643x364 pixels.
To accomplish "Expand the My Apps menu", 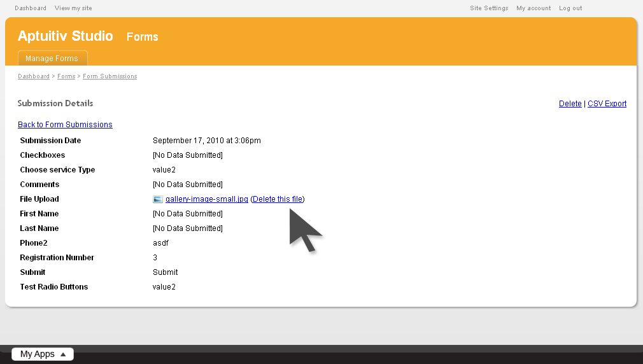I will coord(43,354).
